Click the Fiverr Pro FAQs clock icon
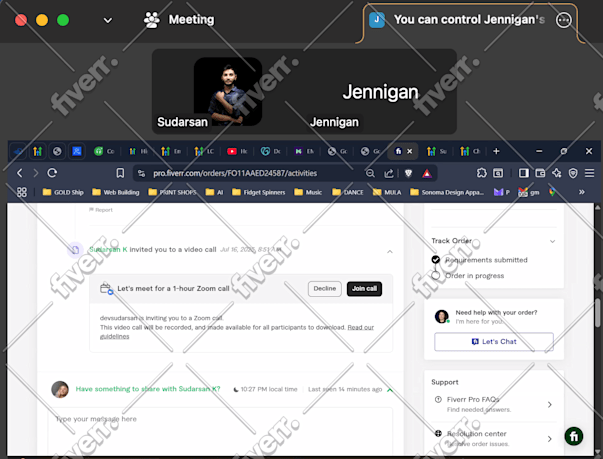 [x=438, y=399]
